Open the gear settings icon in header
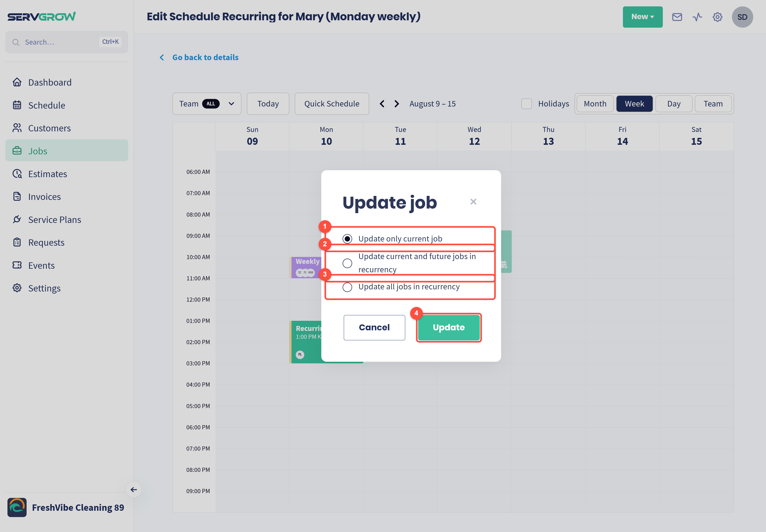The width and height of the screenshot is (766, 532). click(717, 17)
